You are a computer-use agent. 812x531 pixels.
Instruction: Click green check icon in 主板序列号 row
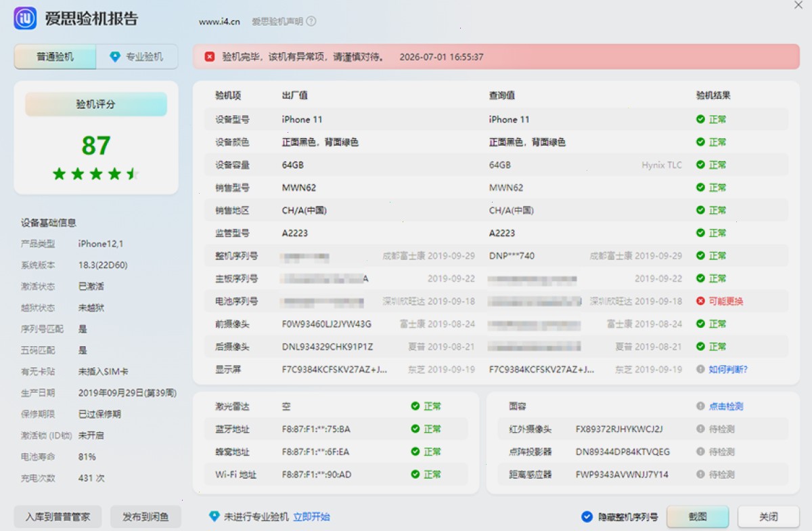[x=700, y=278]
